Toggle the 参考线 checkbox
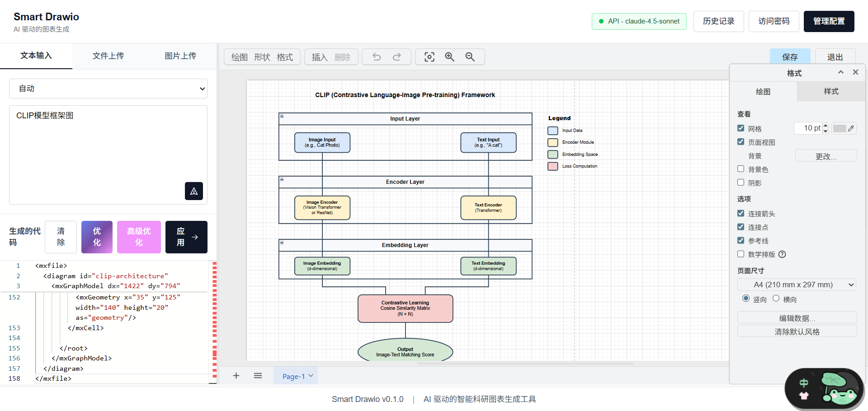Viewport: 868px width, 411px height. [x=741, y=240]
